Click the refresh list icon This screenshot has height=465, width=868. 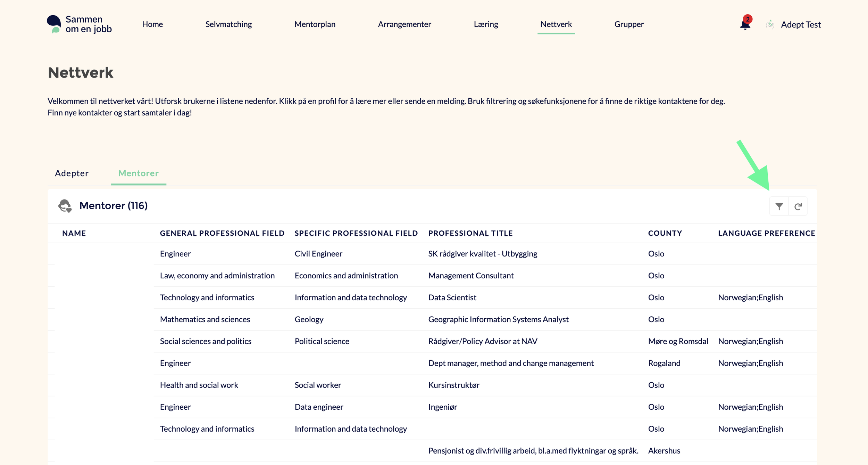[x=798, y=206]
